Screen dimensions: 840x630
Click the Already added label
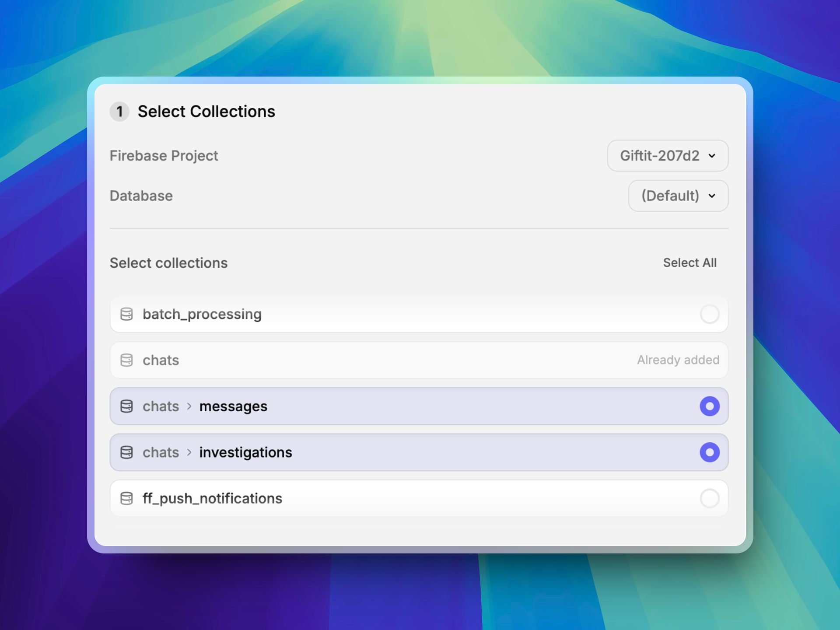(678, 360)
